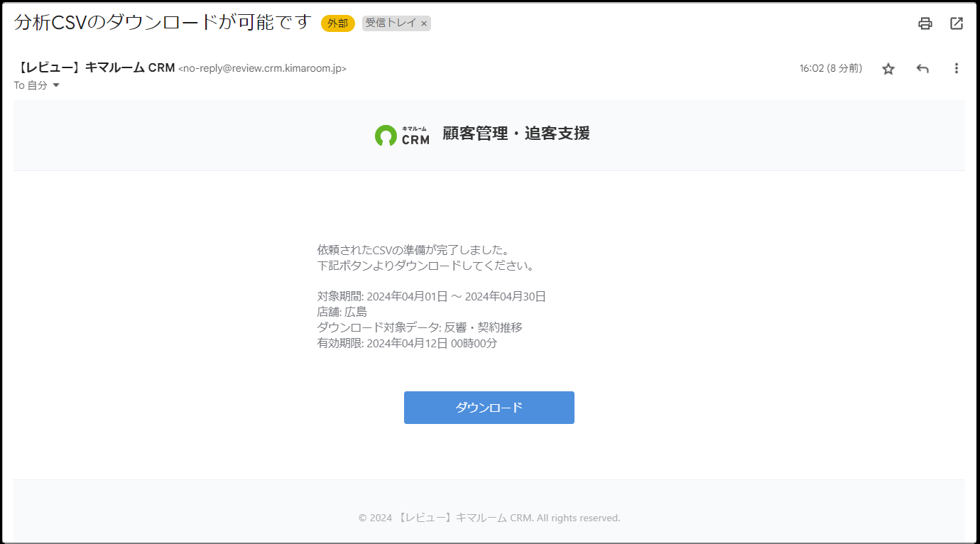Image resolution: width=980 pixels, height=544 pixels.
Task: Expand recipient details arrow next to To 自分
Action: click(56, 85)
